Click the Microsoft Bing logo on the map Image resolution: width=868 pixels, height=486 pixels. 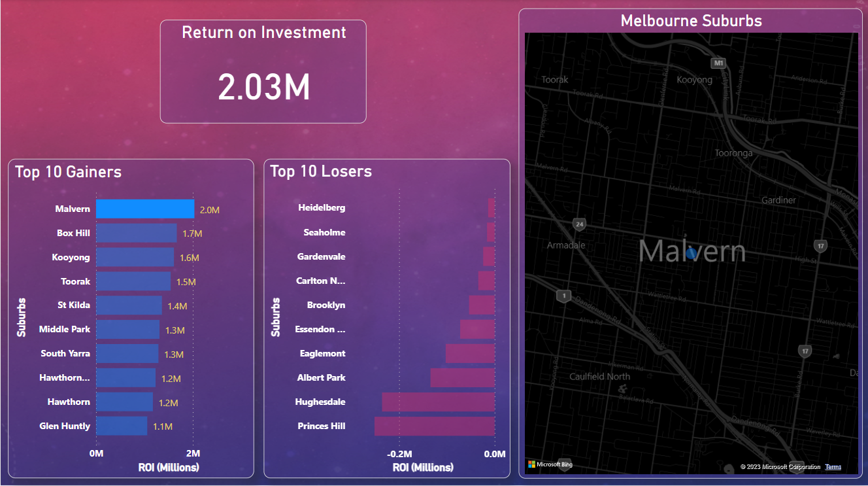(548, 464)
